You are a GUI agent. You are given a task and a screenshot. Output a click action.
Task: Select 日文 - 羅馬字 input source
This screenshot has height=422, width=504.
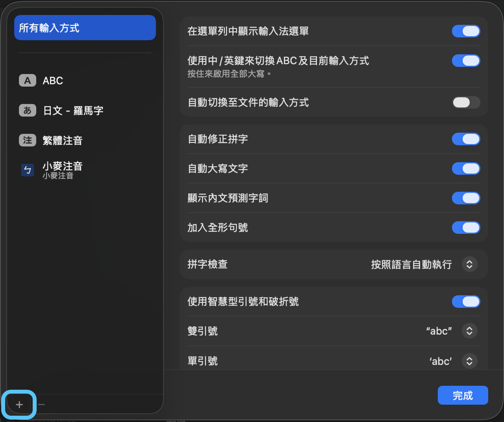85,110
